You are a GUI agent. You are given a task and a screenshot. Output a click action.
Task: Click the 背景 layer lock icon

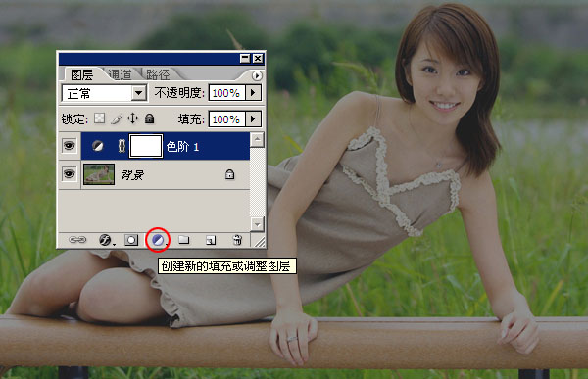coord(229,174)
